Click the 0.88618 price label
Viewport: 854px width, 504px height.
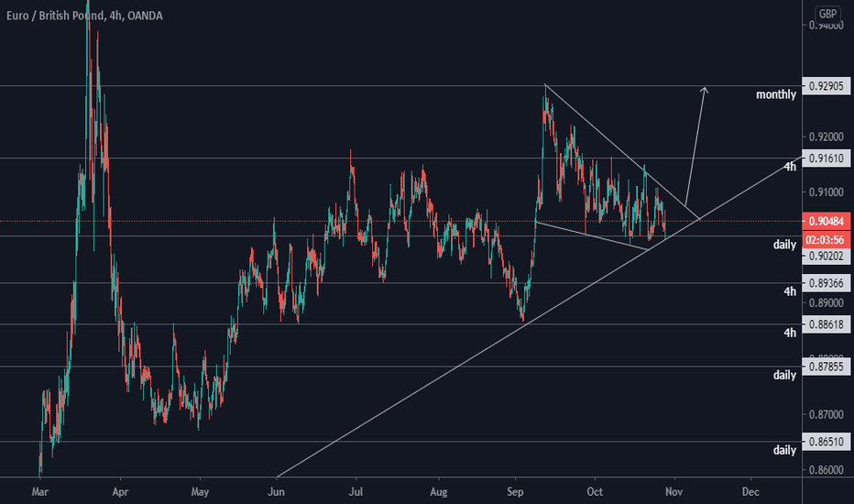[x=827, y=324]
